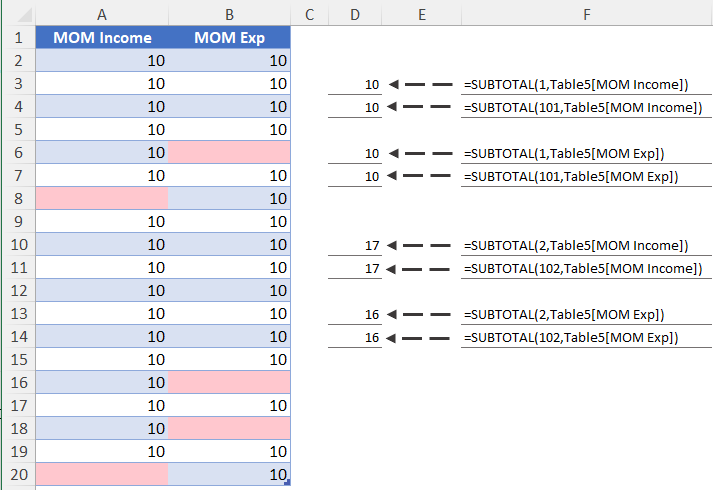Screen dimensions: 713x490
Task: Click the MOM Exp header cell
Action: pyautogui.click(x=229, y=37)
